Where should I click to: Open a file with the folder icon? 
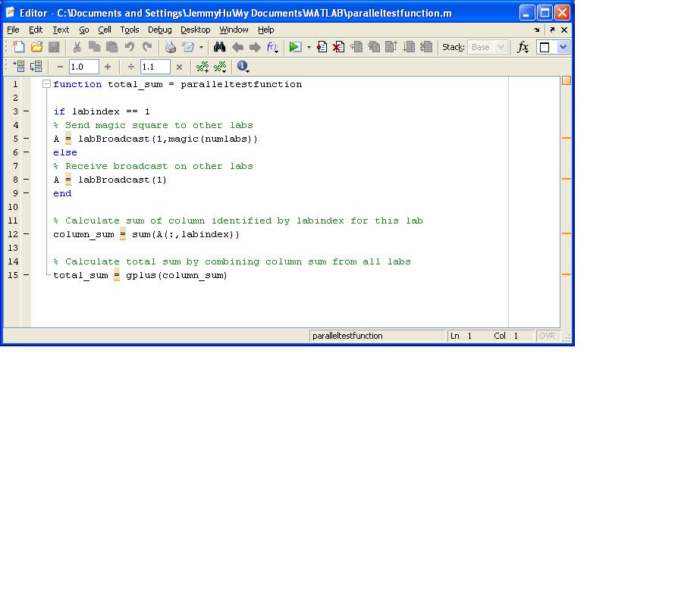(x=36, y=47)
